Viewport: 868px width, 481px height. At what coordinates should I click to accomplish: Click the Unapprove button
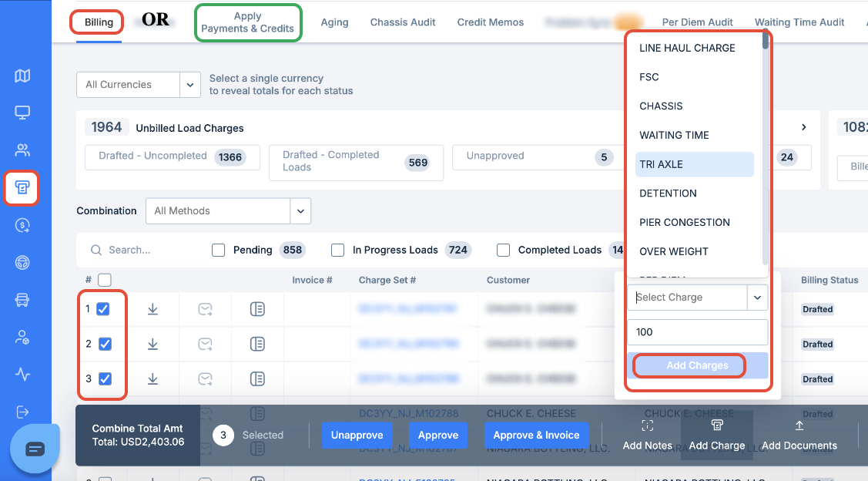tap(357, 436)
